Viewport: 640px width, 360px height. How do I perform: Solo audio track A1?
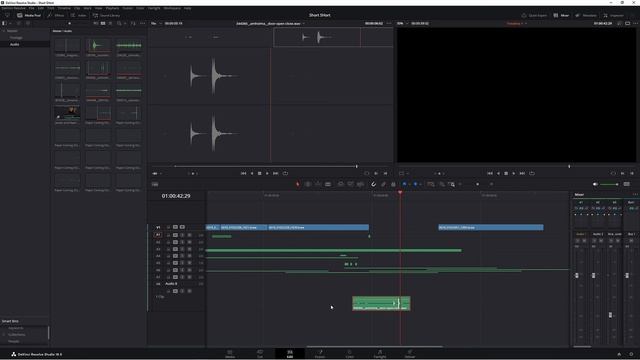182,235
